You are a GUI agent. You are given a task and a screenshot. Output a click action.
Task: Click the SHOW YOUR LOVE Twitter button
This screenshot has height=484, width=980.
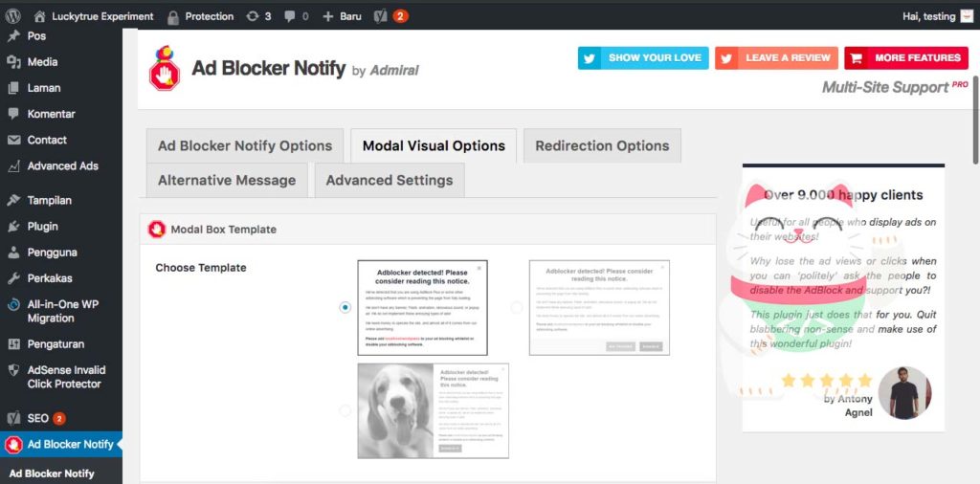[643, 57]
